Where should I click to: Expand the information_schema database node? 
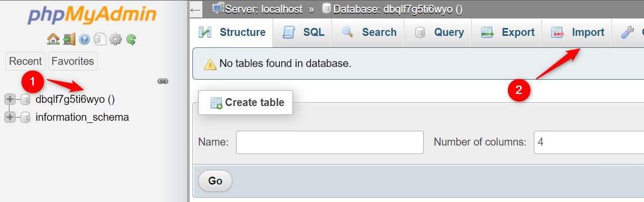click(9, 117)
